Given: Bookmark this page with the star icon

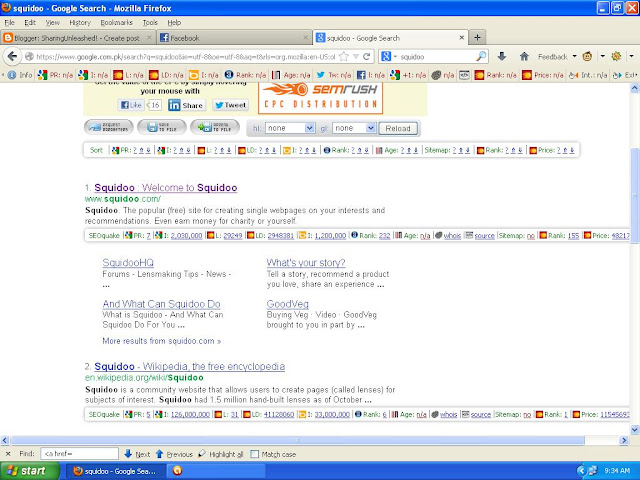Looking at the screenshot, I should [344, 56].
